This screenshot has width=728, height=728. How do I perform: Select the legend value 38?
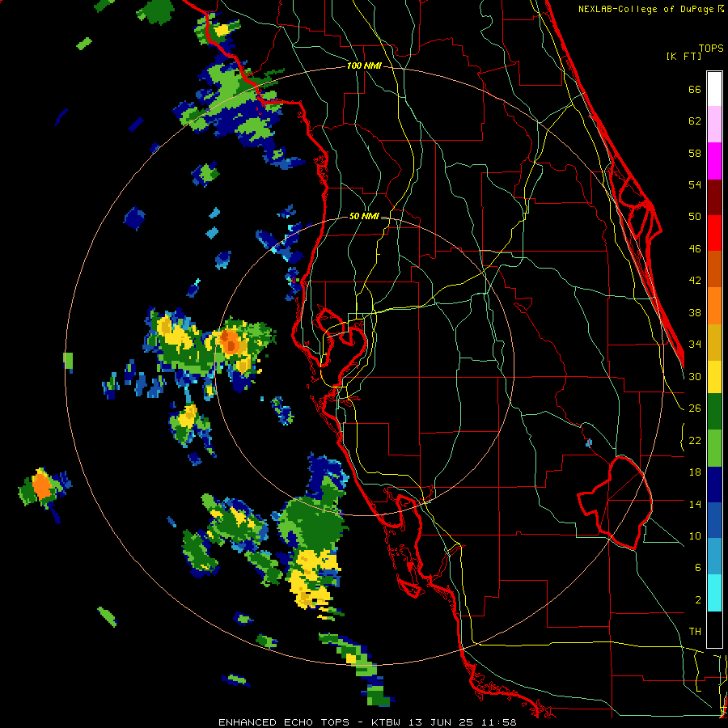(695, 312)
